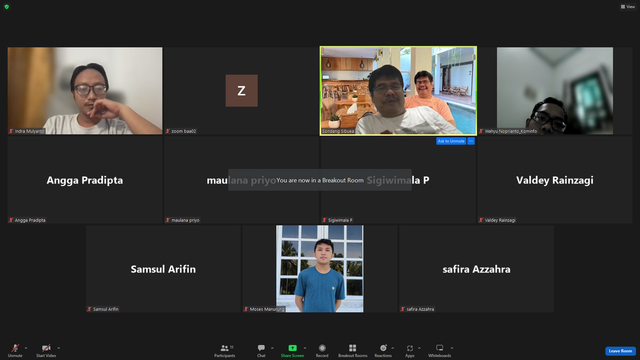The image size is (640, 360).
Task: Select the Samsul Arifin participant tile
Action: [x=163, y=269]
